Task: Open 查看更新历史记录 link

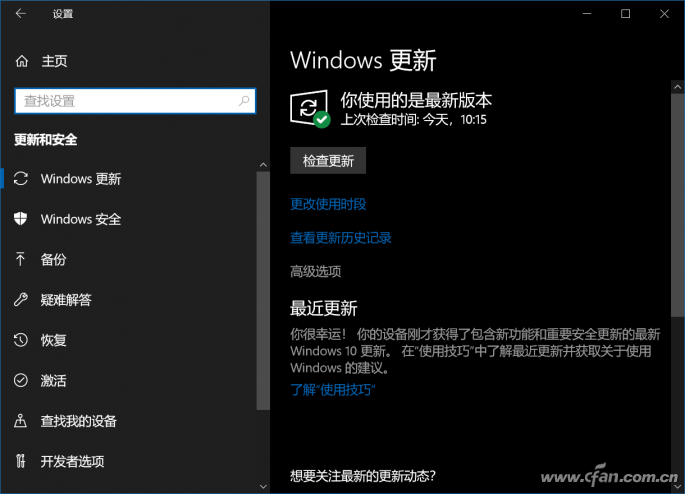Action: click(x=341, y=238)
